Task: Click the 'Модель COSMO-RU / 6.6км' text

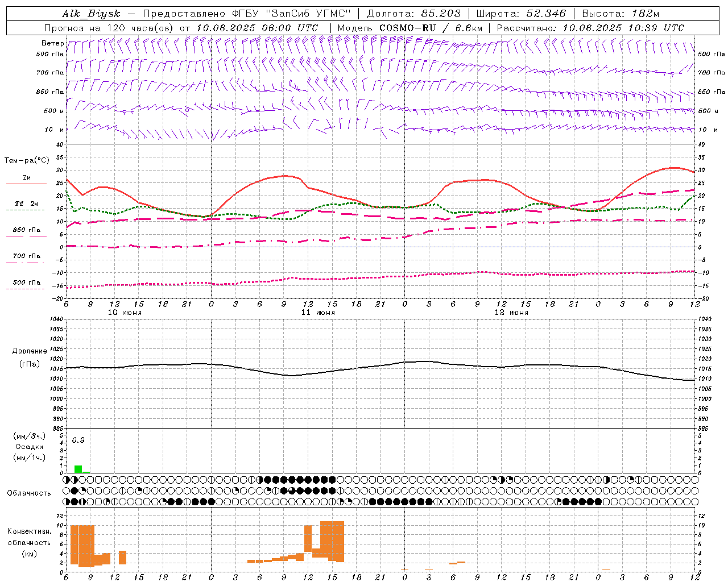Action: [x=410, y=28]
